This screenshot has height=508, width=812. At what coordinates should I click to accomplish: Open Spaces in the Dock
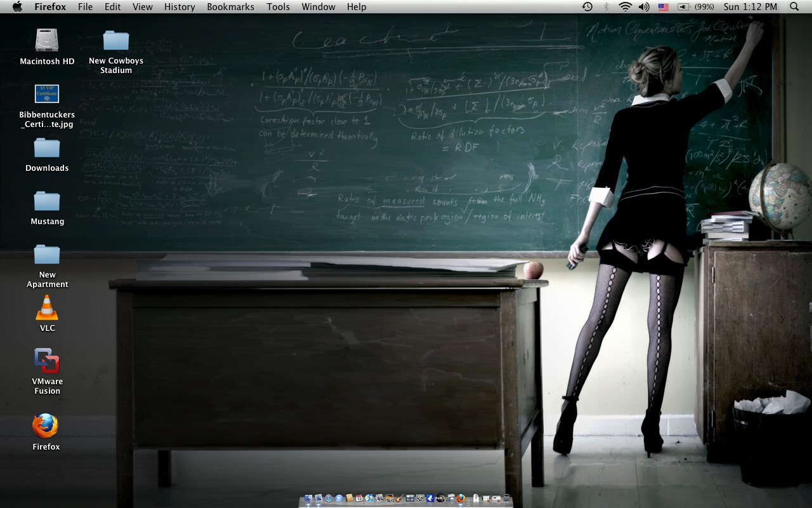pos(410,498)
